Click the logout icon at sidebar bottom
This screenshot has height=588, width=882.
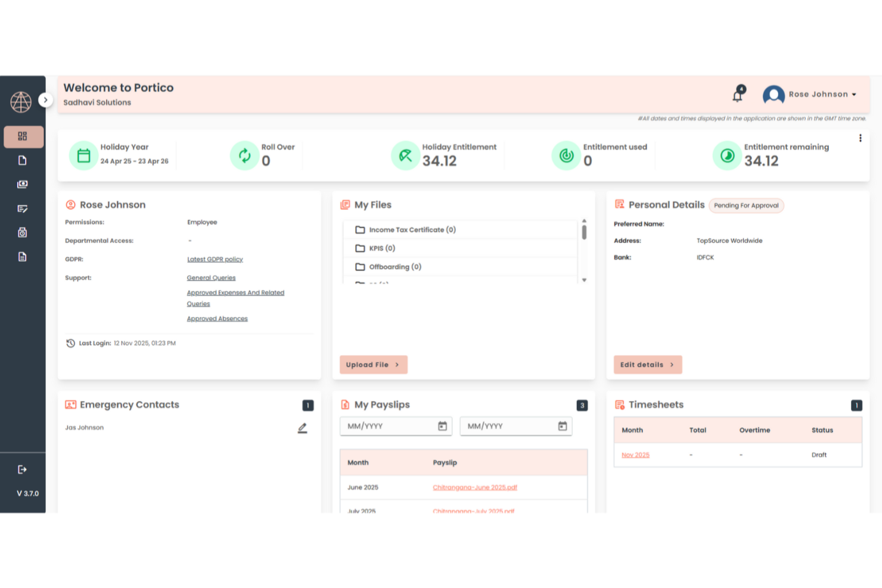click(x=23, y=469)
